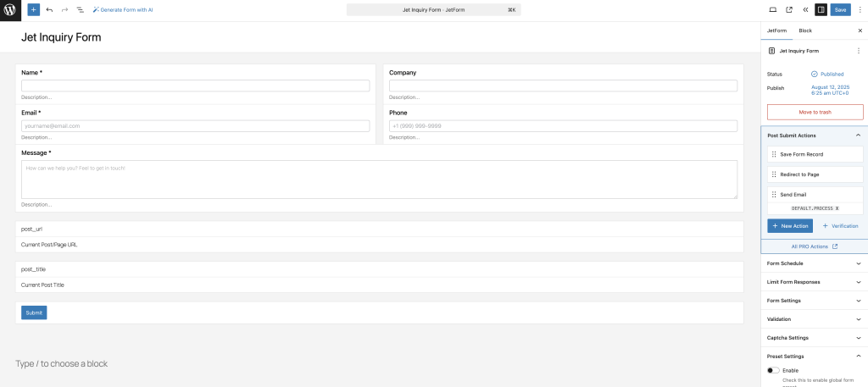Click the Type / to choose a block placeholder
Viewport: 868px width, 387px height.
click(61, 364)
